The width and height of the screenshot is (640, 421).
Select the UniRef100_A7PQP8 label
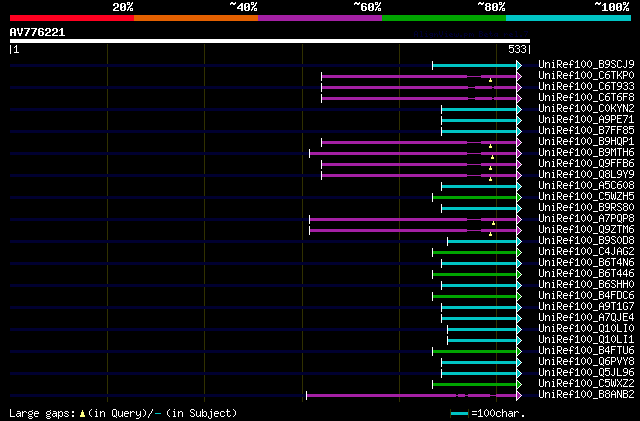[x=586, y=218]
